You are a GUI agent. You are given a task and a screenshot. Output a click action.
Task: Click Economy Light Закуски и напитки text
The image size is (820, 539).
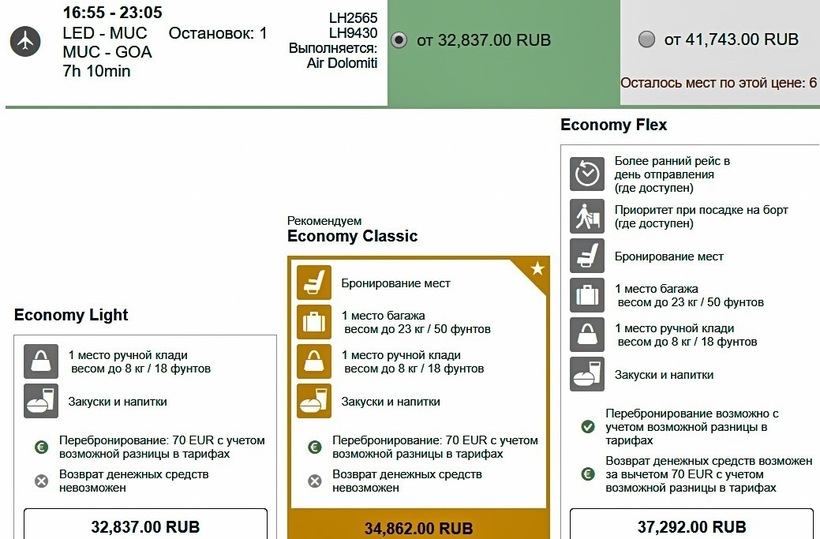tap(117, 402)
